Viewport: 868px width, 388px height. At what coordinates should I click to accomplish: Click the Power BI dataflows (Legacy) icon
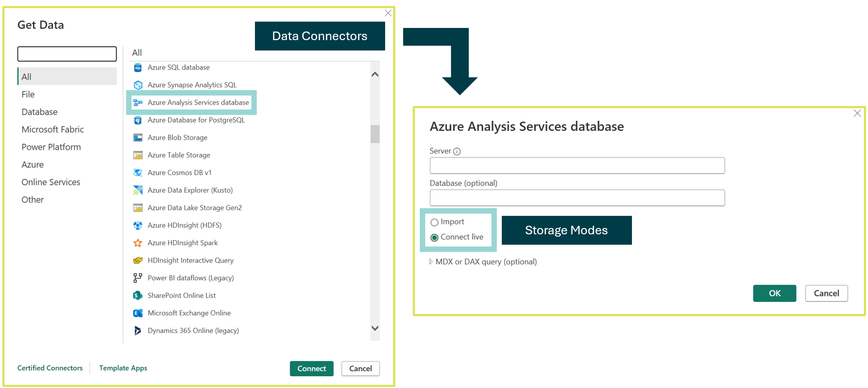pos(138,278)
